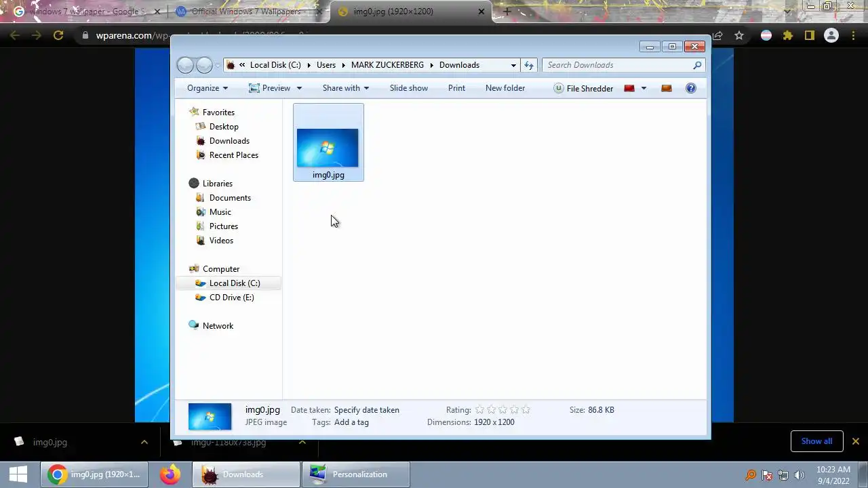Expand the Preview program dropdown arrow

click(299, 88)
